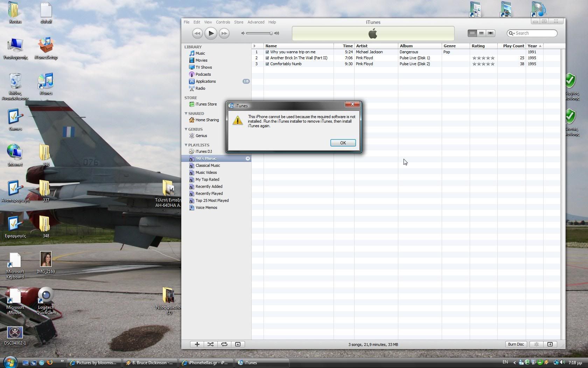Collapse the GENIUS section
The width and height of the screenshot is (588, 368).
186,129
